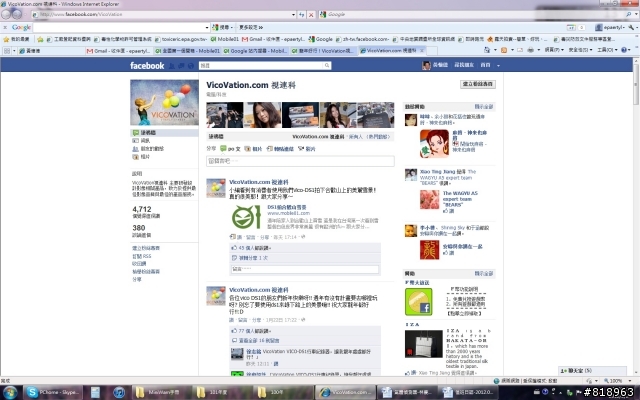Screen dimensions: 640x400
Task: Click the VicoVation.com IE taskbar button
Action: [x=344, y=392]
